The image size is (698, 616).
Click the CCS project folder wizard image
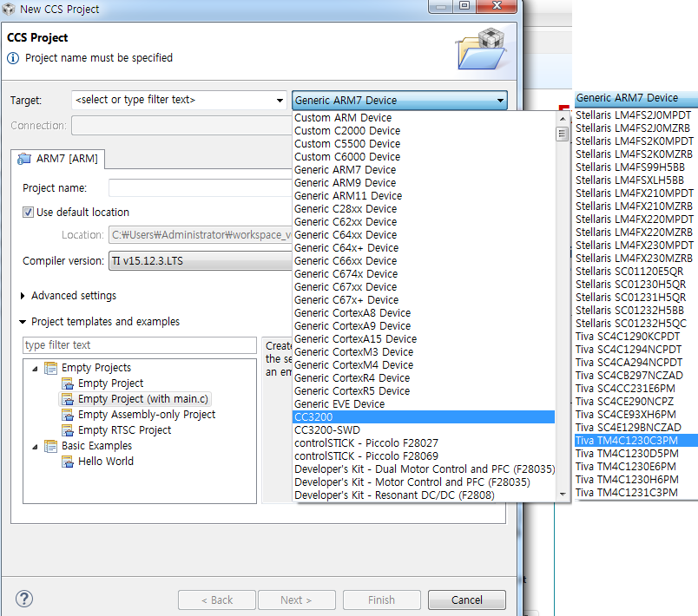481,49
